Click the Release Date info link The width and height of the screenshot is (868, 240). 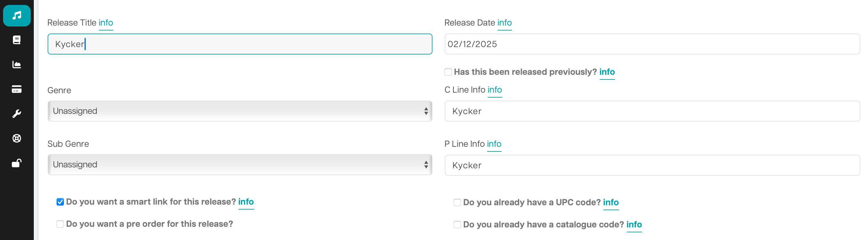[504, 22]
